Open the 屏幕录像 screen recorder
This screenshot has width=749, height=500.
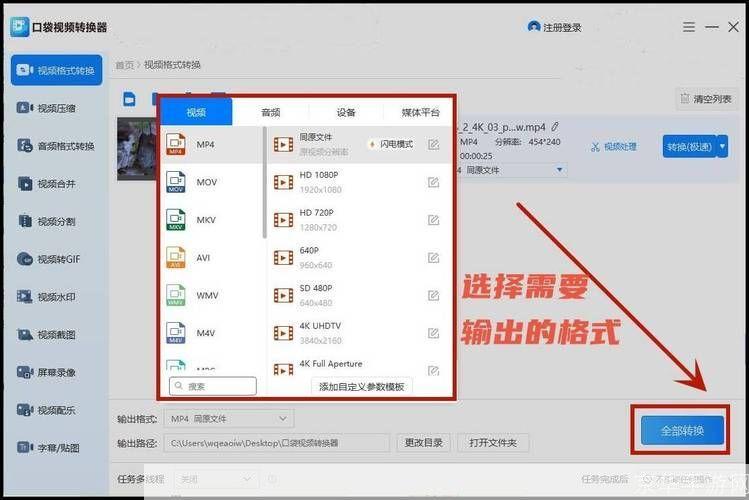pyautogui.click(x=55, y=372)
